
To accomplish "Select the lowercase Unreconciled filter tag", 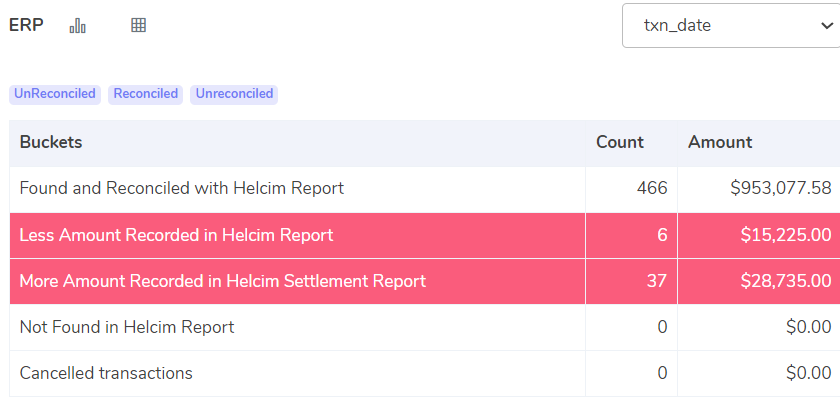I will (x=234, y=94).
